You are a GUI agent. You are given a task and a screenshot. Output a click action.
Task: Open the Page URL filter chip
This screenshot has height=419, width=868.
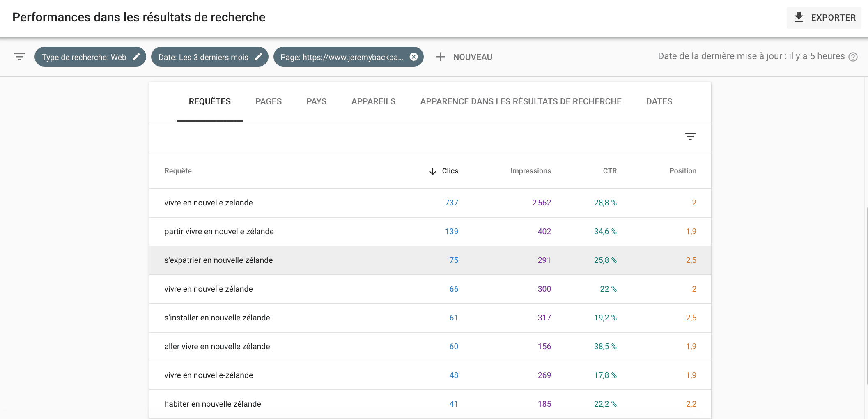tap(348, 57)
